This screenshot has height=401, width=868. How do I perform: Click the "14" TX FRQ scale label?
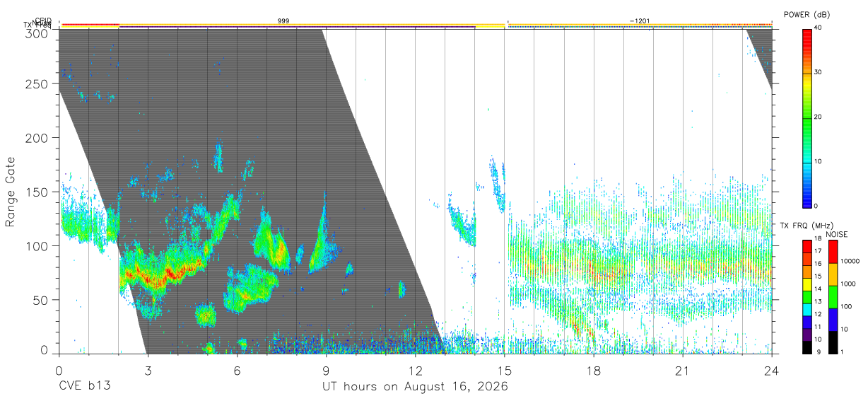click(x=819, y=289)
